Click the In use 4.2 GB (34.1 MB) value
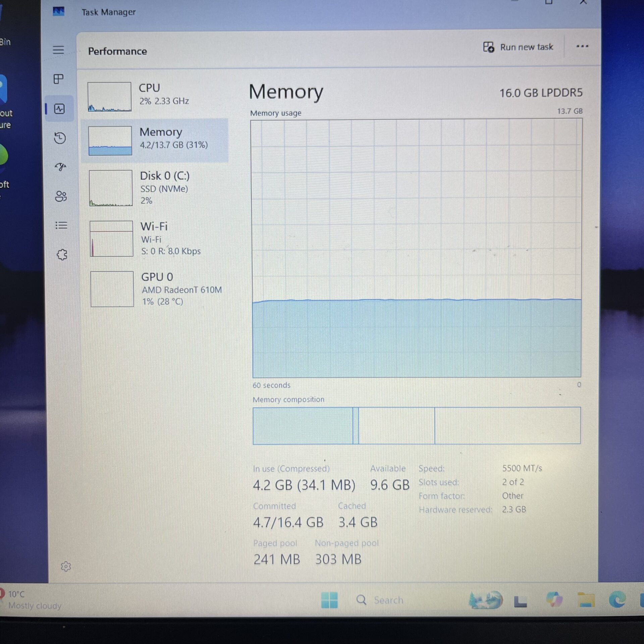The image size is (644, 644). pos(304,485)
